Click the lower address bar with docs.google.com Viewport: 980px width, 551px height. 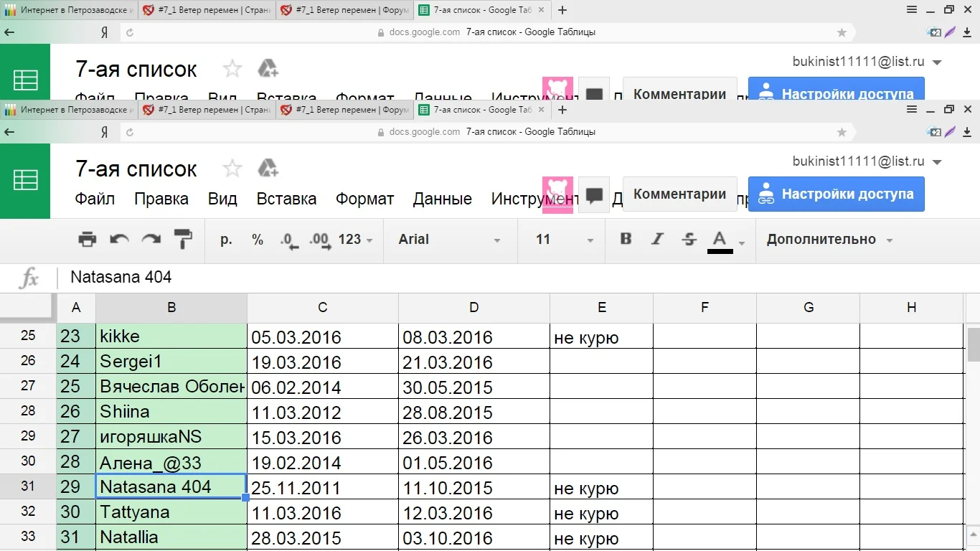pos(488,132)
